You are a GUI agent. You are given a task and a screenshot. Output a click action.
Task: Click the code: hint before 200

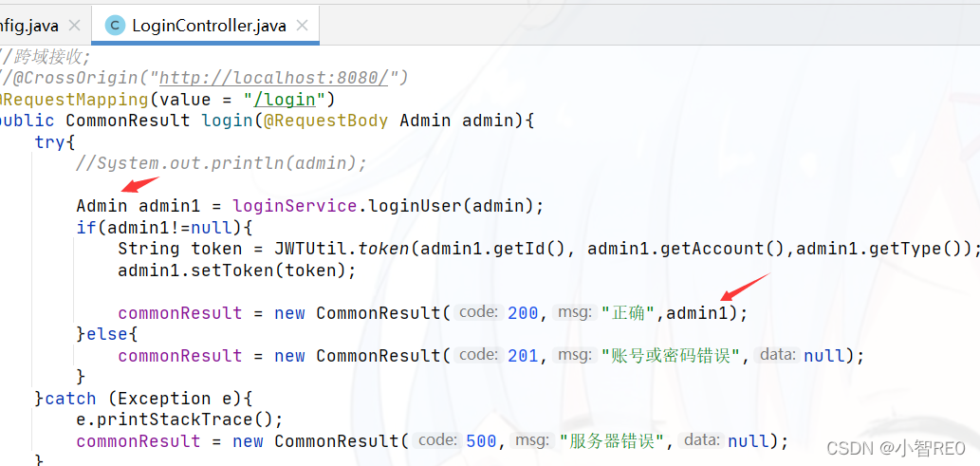tap(478, 312)
